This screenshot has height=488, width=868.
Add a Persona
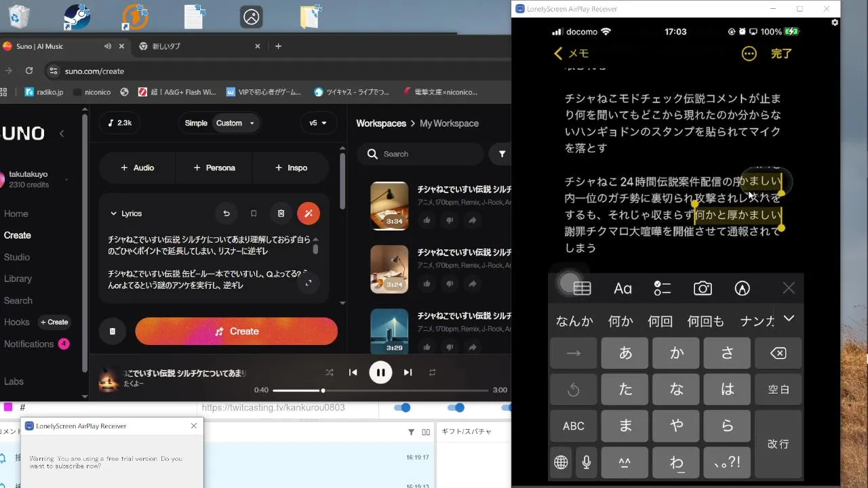pos(214,167)
